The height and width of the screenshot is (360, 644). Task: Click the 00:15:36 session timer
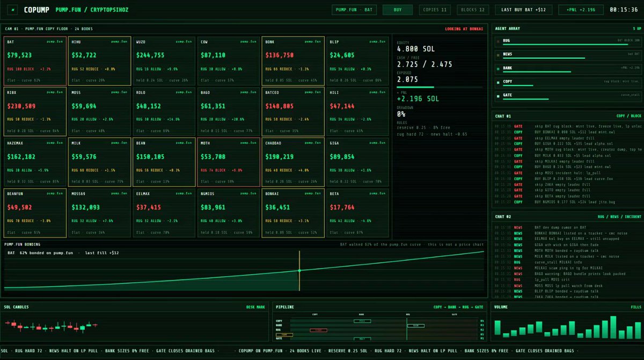(624, 10)
